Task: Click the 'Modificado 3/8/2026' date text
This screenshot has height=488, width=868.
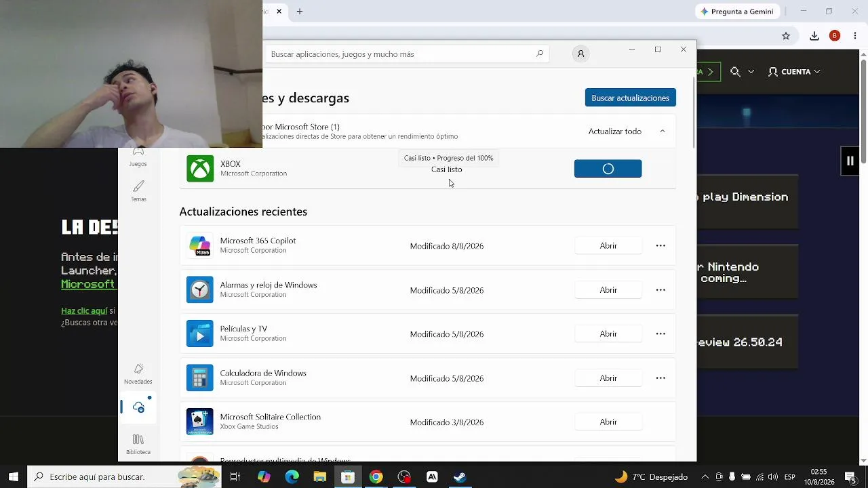Action: click(x=447, y=422)
